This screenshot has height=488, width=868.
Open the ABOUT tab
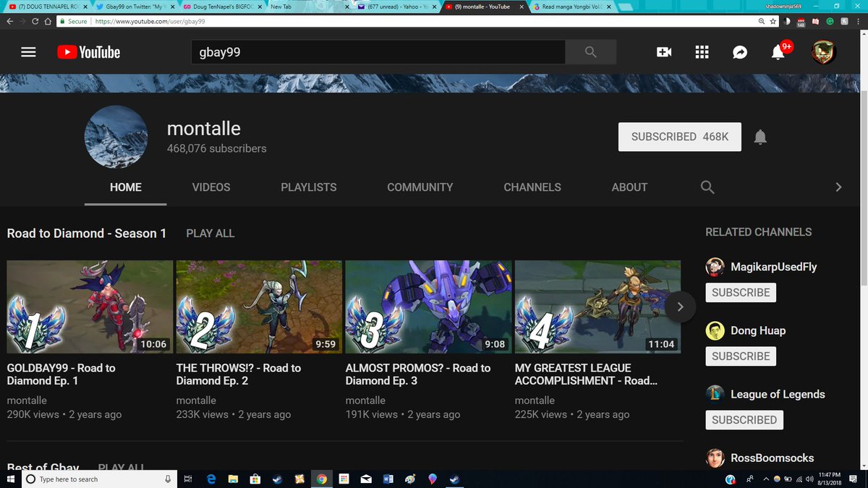pos(629,187)
